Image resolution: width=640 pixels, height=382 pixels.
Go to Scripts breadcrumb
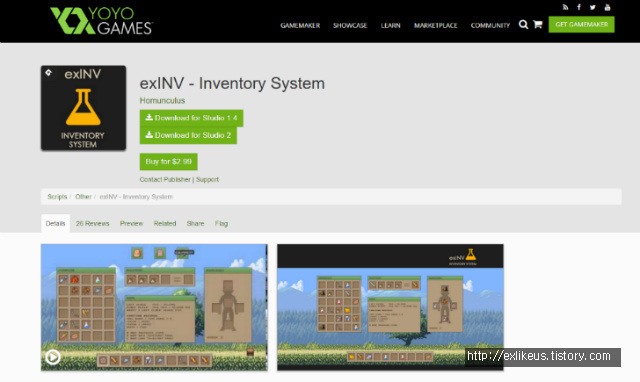tap(57, 197)
